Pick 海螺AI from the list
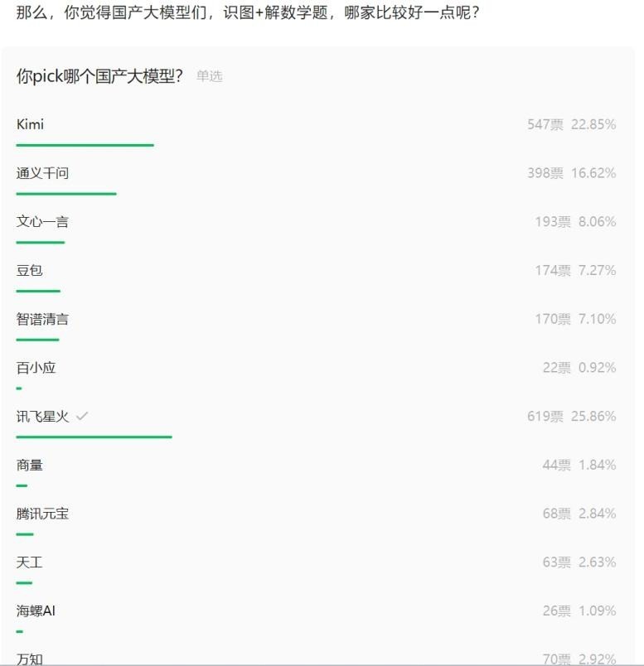This screenshot has height=666, width=644. click(36, 610)
